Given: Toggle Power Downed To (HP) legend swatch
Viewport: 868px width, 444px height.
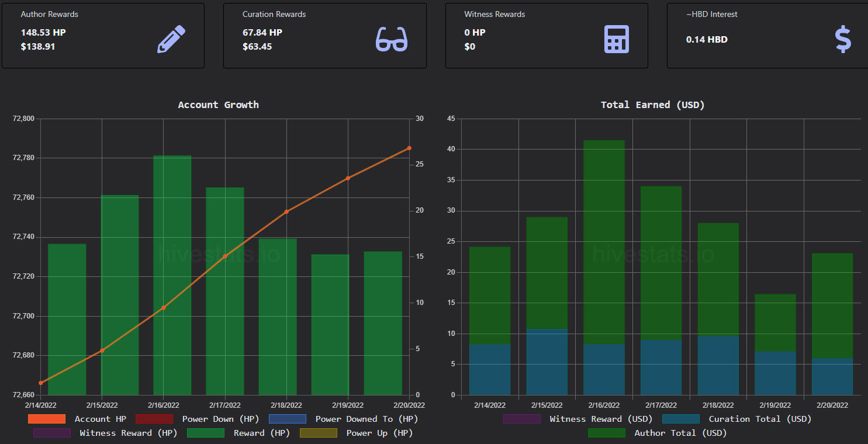Looking at the screenshot, I should tap(288, 419).
